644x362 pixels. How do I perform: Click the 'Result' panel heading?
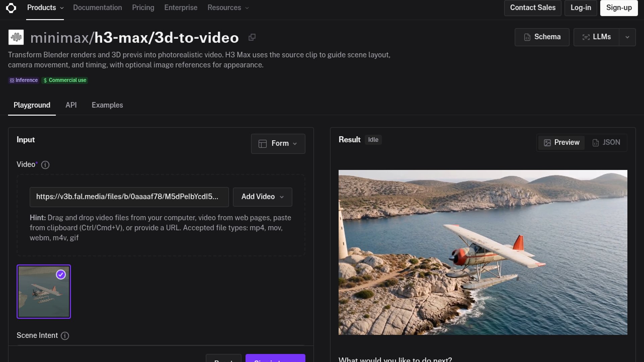(350, 140)
